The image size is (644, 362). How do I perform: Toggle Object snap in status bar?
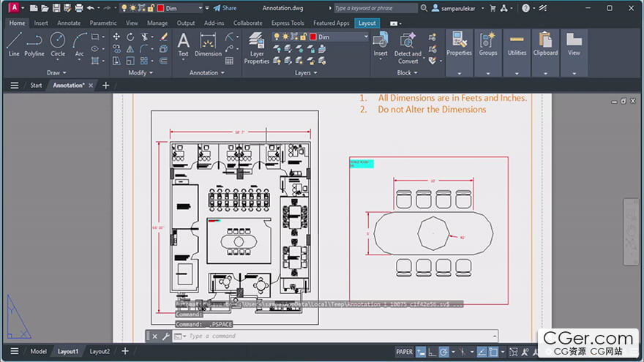click(493, 352)
